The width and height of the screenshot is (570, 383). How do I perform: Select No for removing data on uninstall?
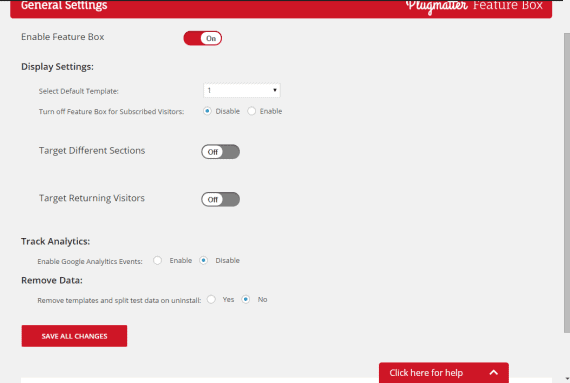tap(246, 299)
